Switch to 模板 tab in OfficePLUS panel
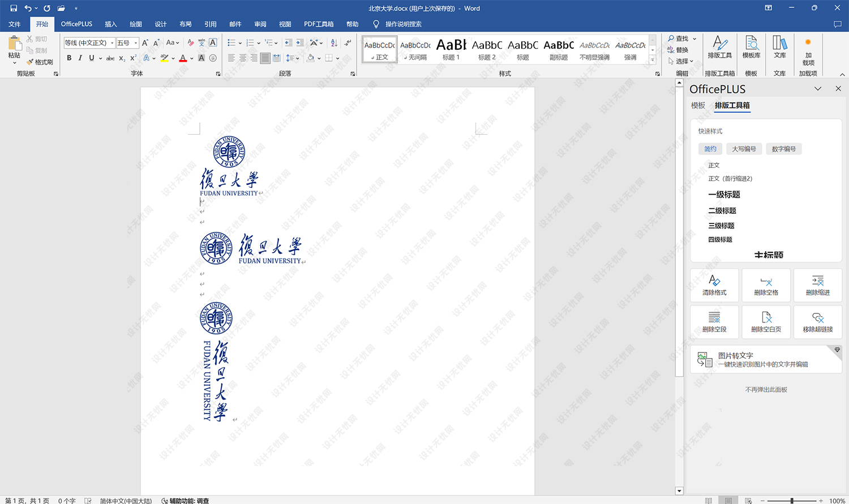This screenshot has height=504, width=849. tap(698, 105)
